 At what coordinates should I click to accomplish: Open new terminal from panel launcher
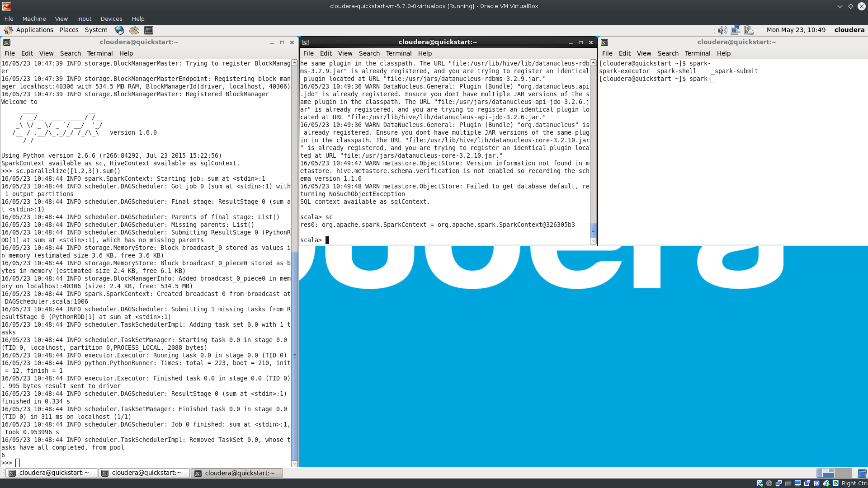pos(149,30)
